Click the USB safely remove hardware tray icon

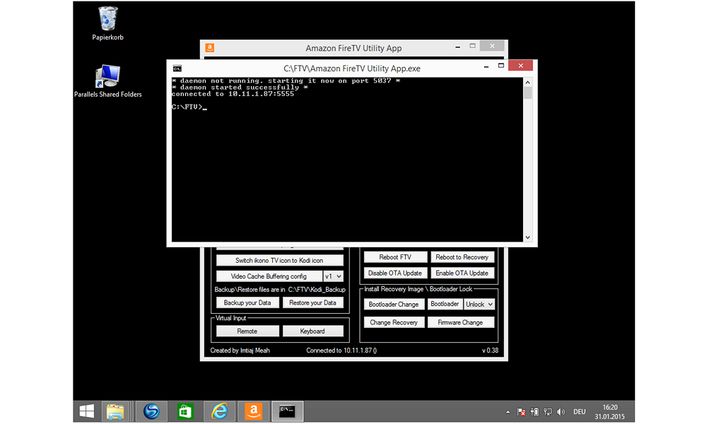click(535, 412)
